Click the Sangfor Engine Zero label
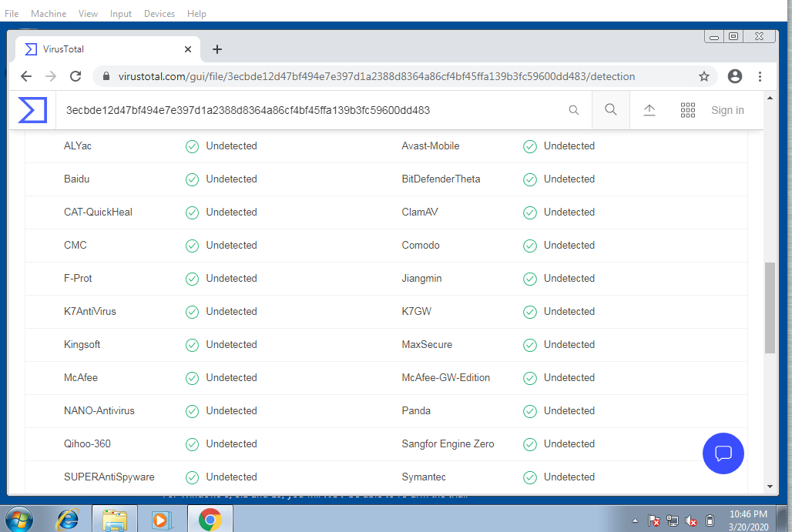This screenshot has width=792, height=532. pyautogui.click(x=448, y=443)
